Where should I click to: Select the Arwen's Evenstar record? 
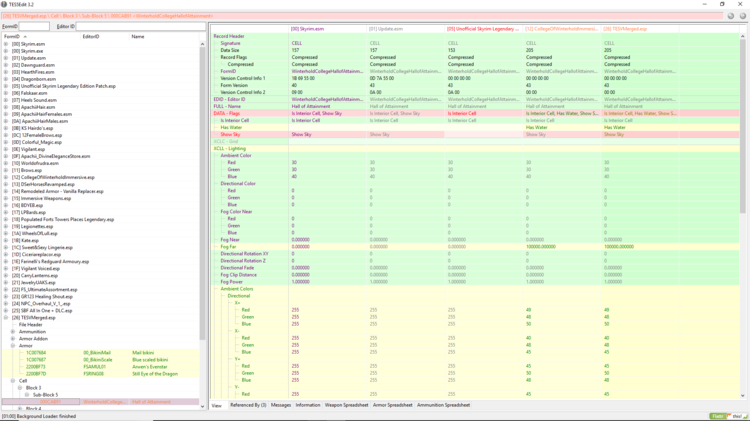point(100,367)
